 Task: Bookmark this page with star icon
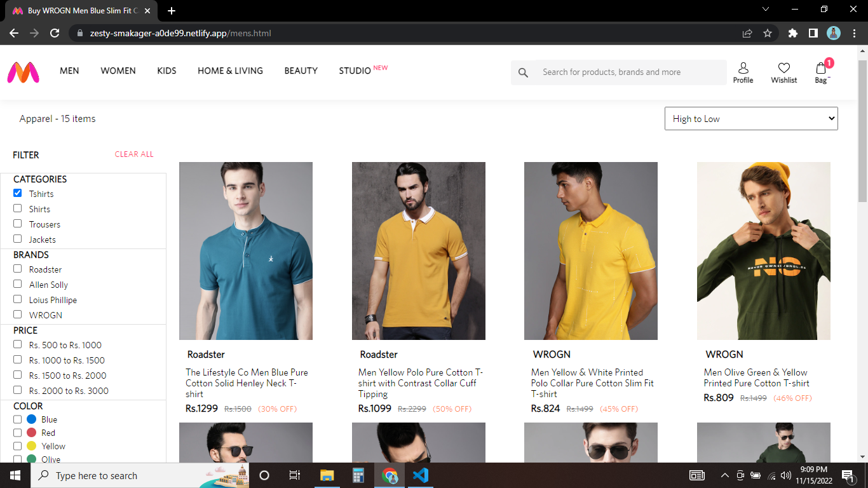(x=768, y=33)
